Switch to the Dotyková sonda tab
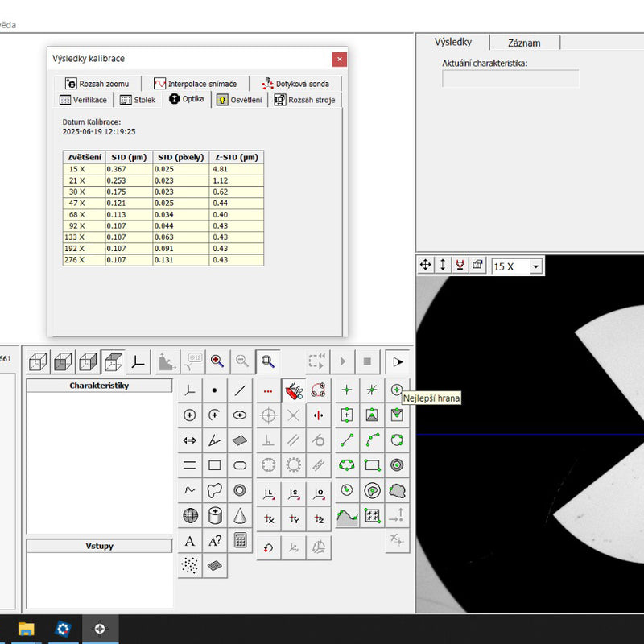This screenshot has width=644, height=644. [295, 84]
